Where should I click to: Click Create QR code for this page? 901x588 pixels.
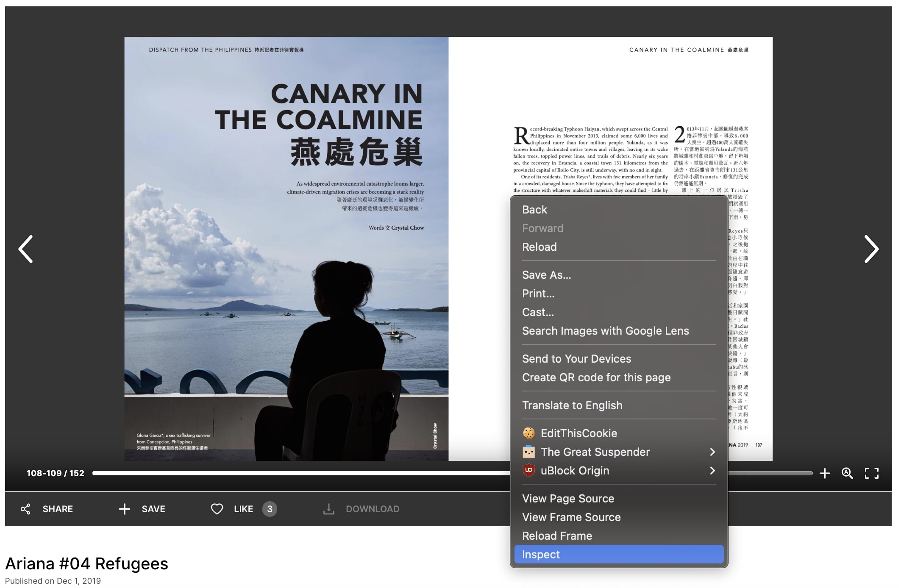coord(596,377)
